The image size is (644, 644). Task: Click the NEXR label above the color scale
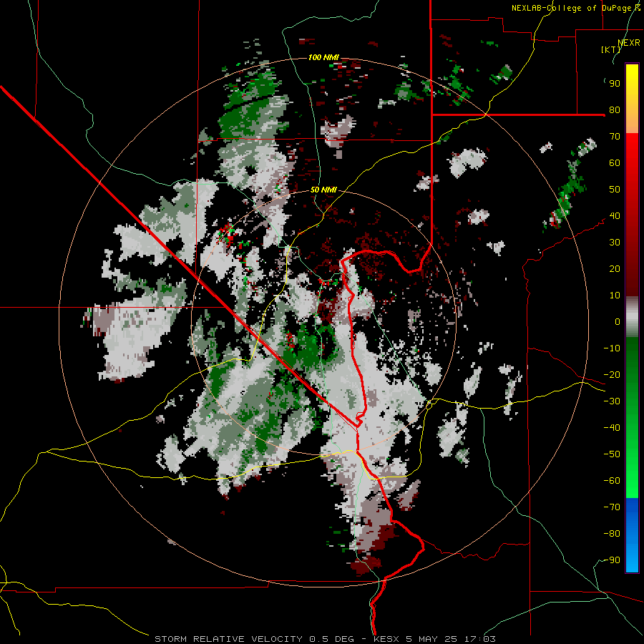629,43
